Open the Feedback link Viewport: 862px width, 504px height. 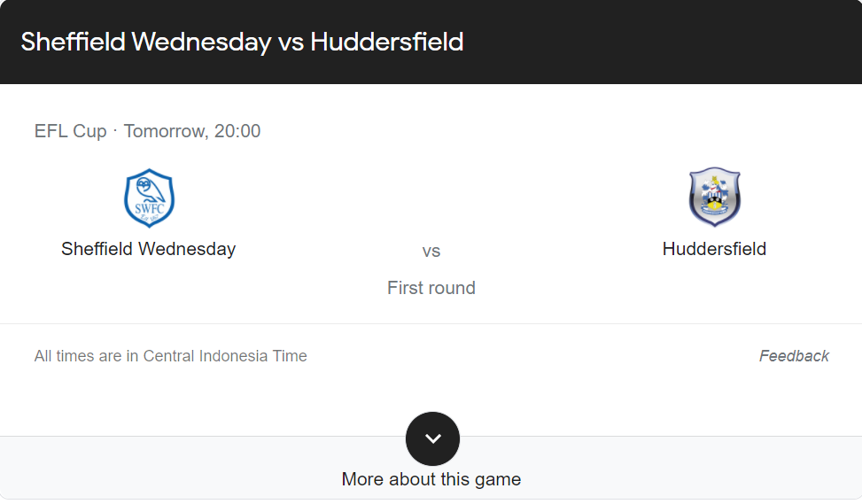(794, 356)
